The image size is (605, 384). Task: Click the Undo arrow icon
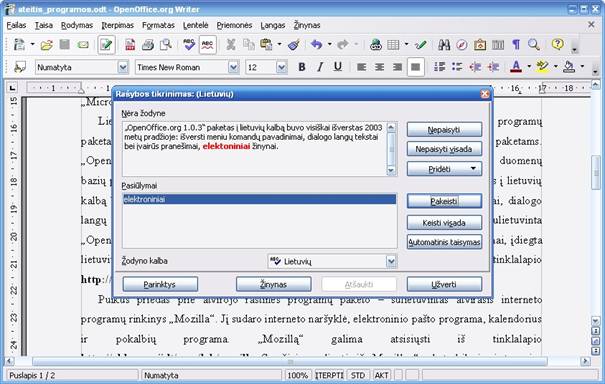pyautogui.click(x=316, y=45)
